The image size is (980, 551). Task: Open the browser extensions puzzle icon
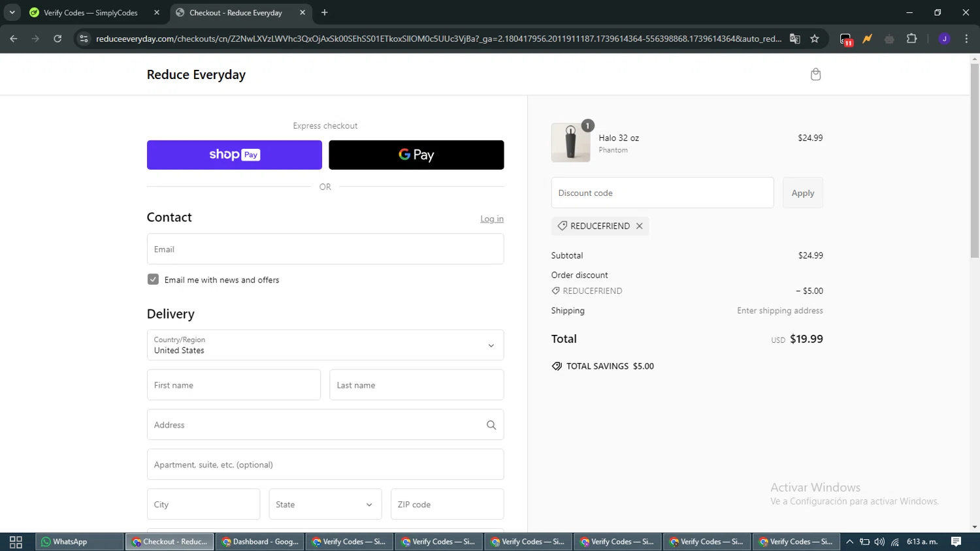pyautogui.click(x=912, y=39)
